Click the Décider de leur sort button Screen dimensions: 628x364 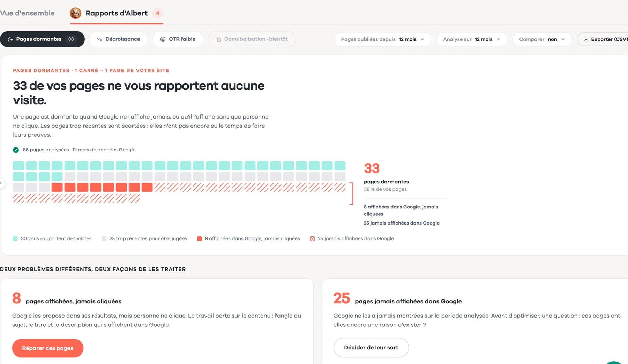[371, 347]
